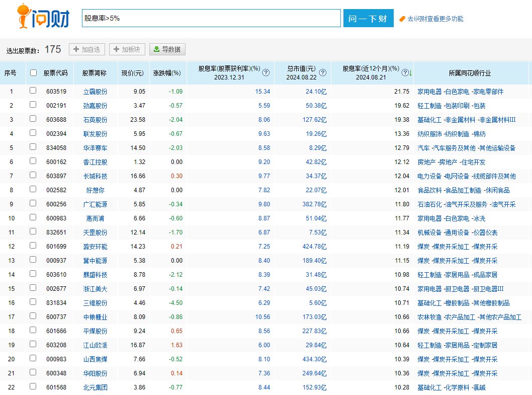Screen dimensions: 532x395
Task: Toggle the select-all checkbox in header
Action: pos(33,72)
